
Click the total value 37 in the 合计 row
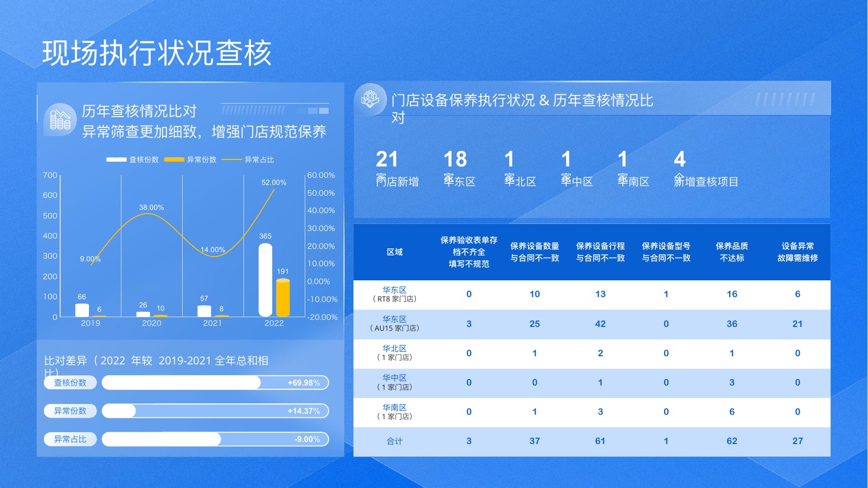click(x=535, y=441)
